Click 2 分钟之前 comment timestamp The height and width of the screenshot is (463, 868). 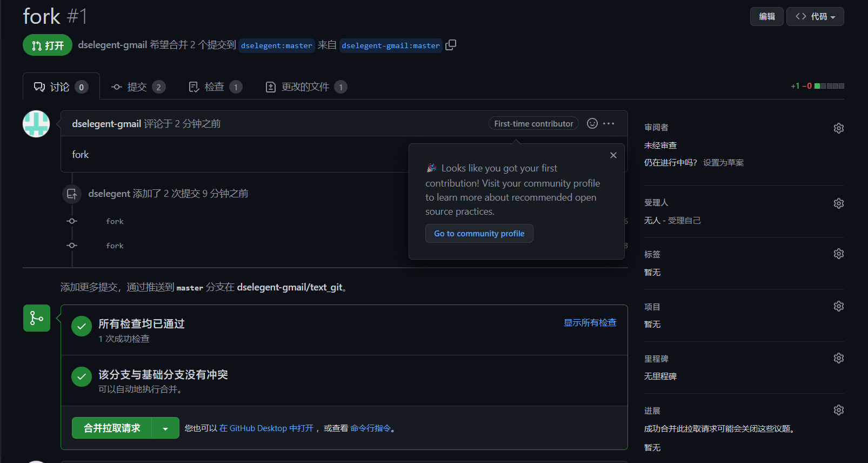[198, 124]
